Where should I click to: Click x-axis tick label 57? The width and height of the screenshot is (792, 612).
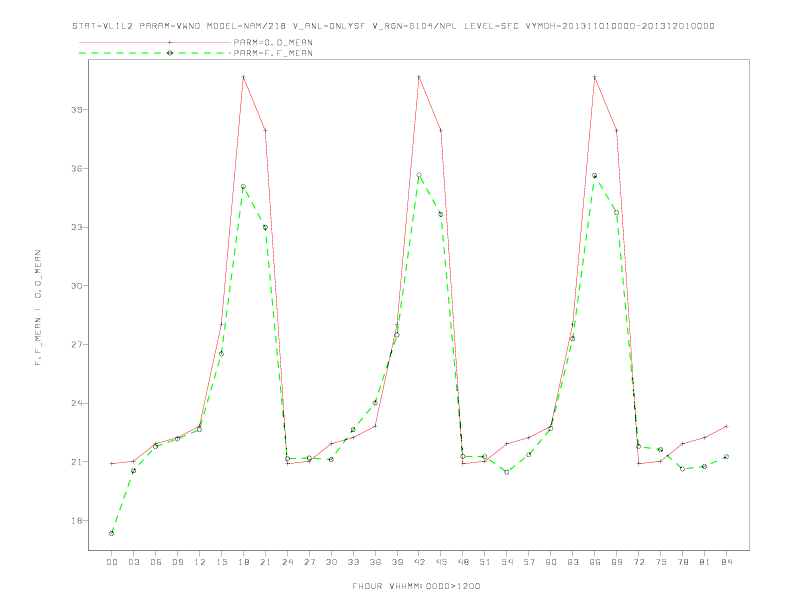click(x=529, y=562)
